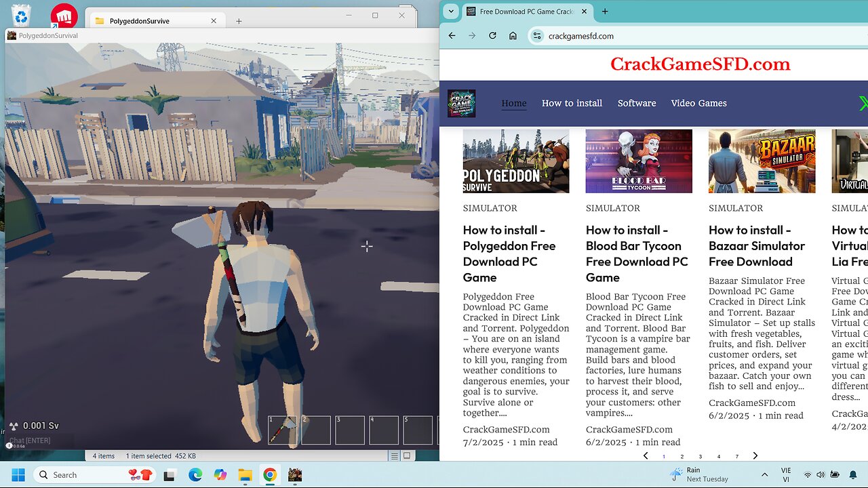Open the How to install menu item
Screen dimensions: 868x488
point(572,104)
